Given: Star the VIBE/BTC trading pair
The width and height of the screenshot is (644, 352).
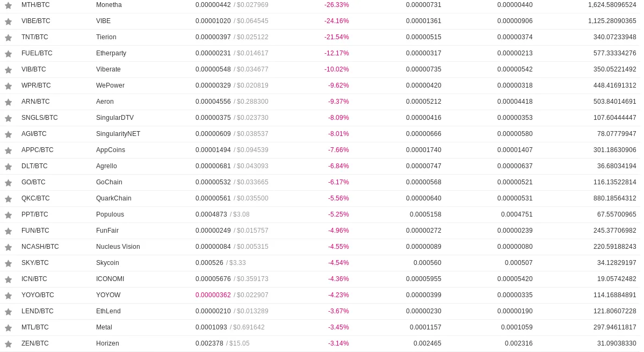Looking at the screenshot, I should pyautogui.click(x=8, y=21).
